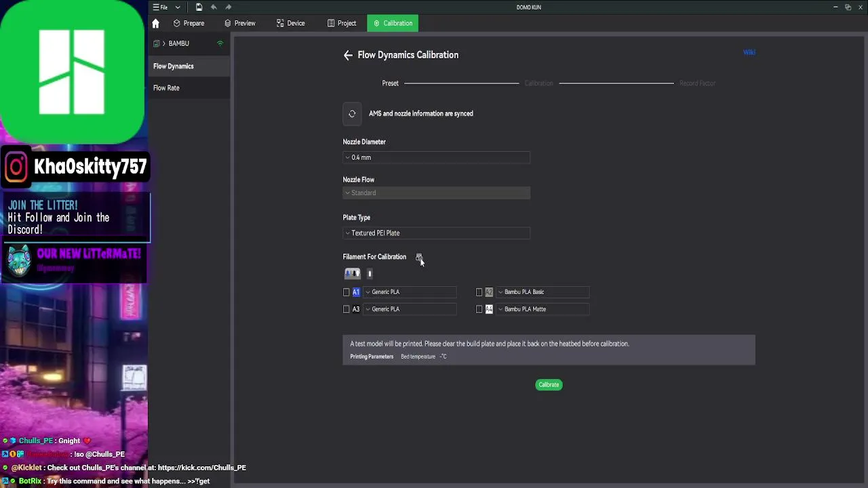
Task: Open the A2 slot Bambu PLA Basic dropdown
Action: 543,292
